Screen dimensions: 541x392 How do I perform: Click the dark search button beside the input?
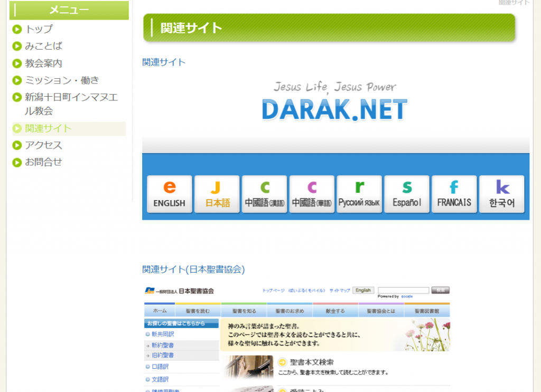pyautogui.click(x=441, y=290)
